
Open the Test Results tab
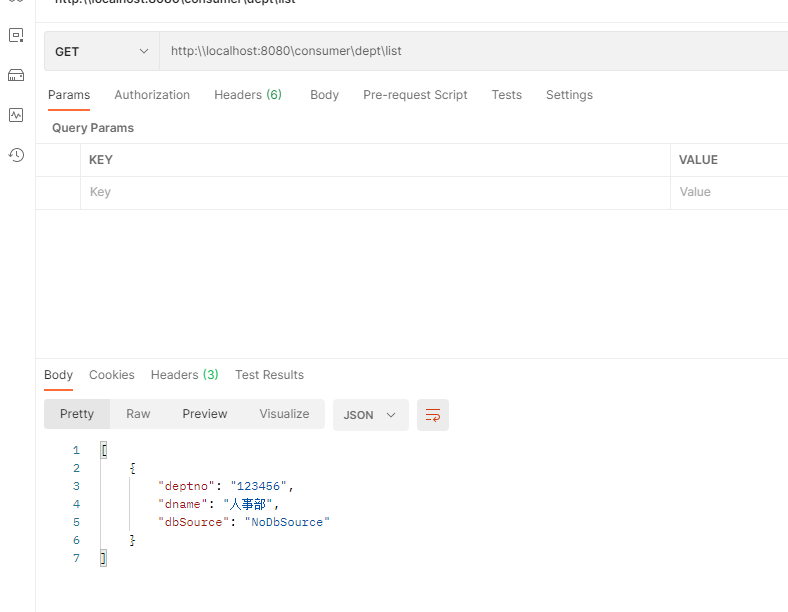click(269, 375)
